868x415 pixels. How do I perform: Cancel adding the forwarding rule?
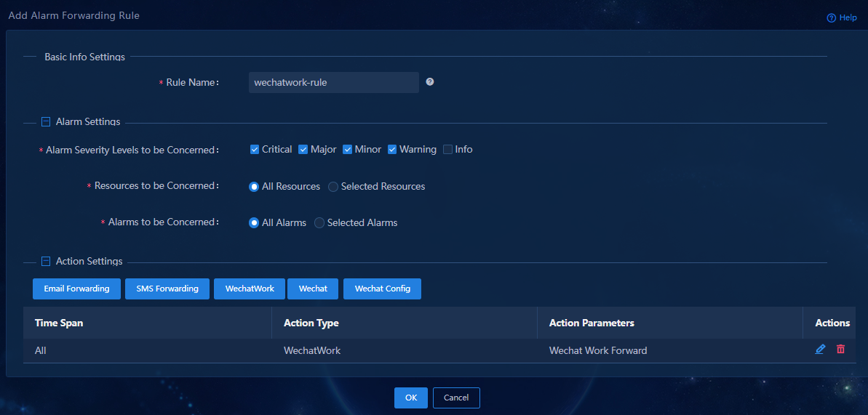(456, 398)
